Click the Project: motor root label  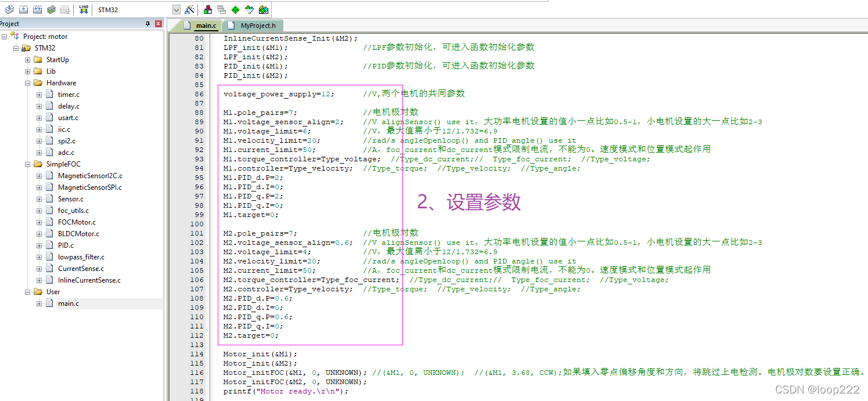point(45,37)
